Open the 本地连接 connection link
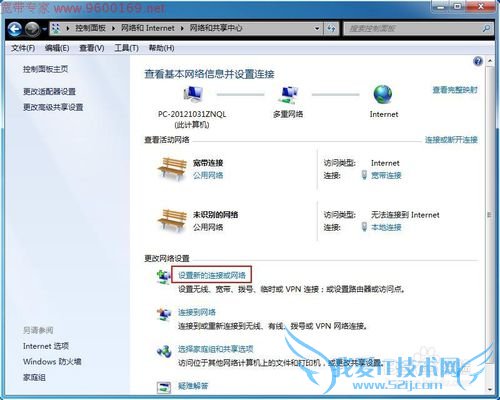 (386, 227)
